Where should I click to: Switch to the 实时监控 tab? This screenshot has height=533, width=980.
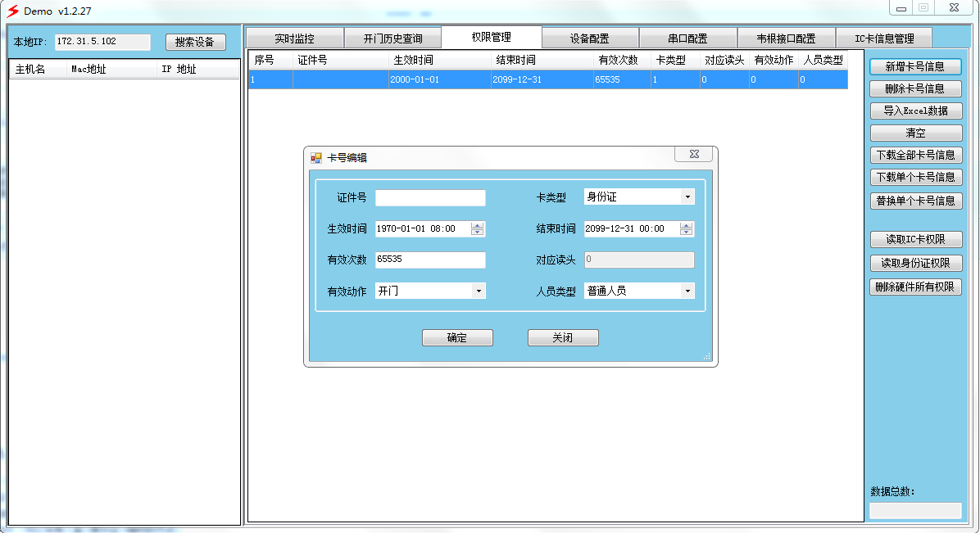tap(294, 38)
